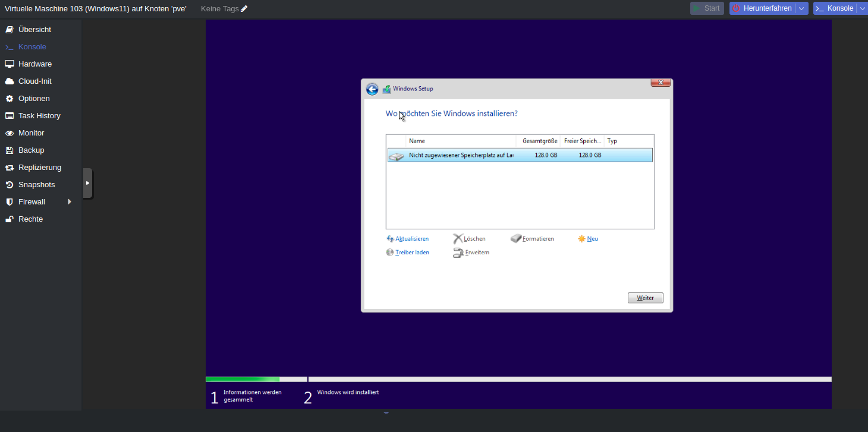The image size is (868, 432).
Task: Click the Optionen gear icon
Action: 10,98
